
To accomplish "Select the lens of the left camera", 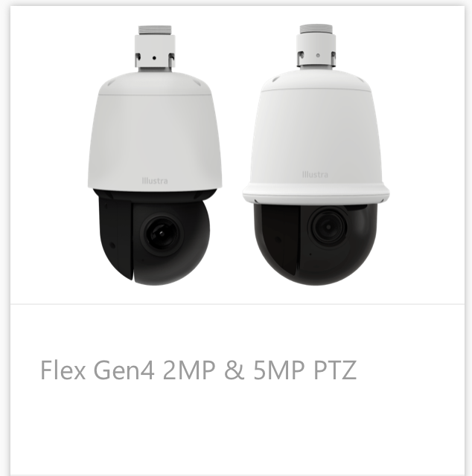I will 162,234.
